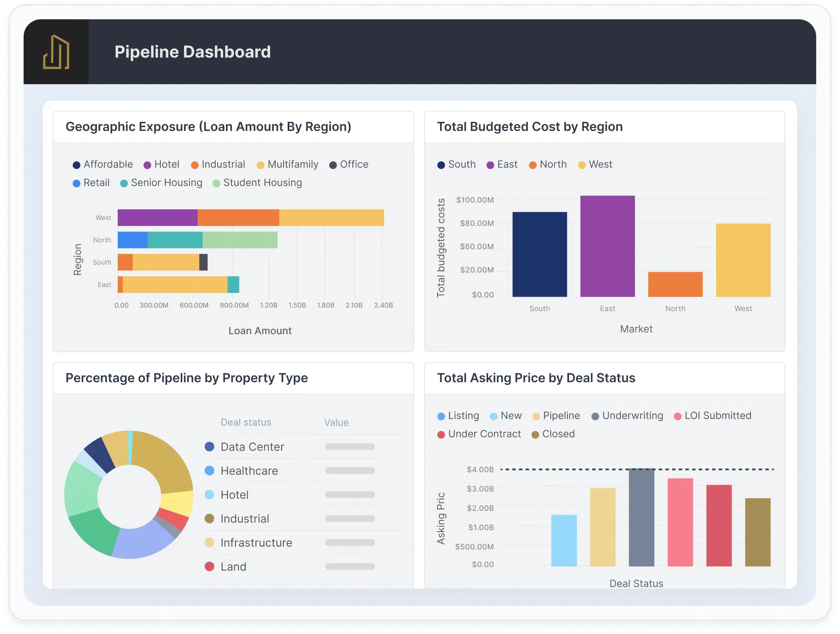This screenshot has height=634, width=840.
Task: Toggle Hotel series in loan legend
Action: 147,165
